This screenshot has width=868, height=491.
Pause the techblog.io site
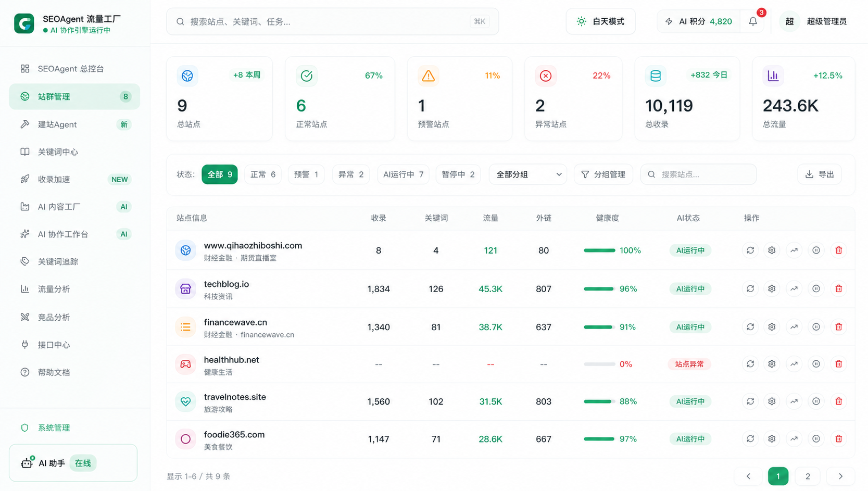pyautogui.click(x=816, y=288)
